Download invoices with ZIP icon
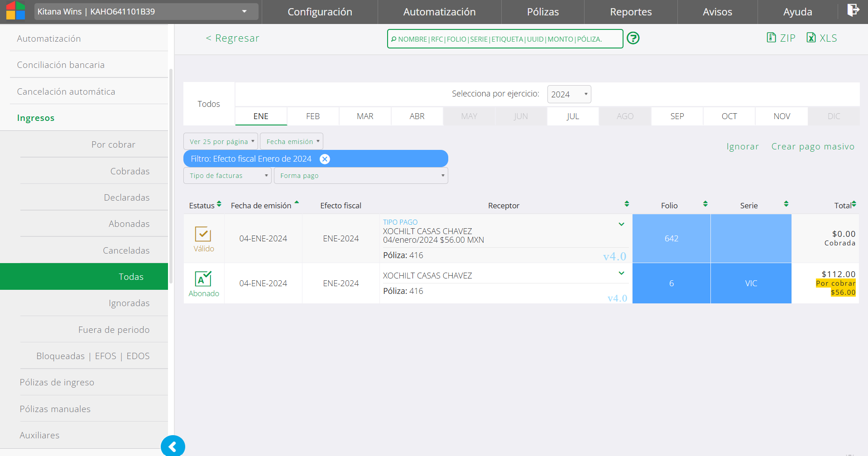This screenshot has width=868, height=456. tap(781, 38)
